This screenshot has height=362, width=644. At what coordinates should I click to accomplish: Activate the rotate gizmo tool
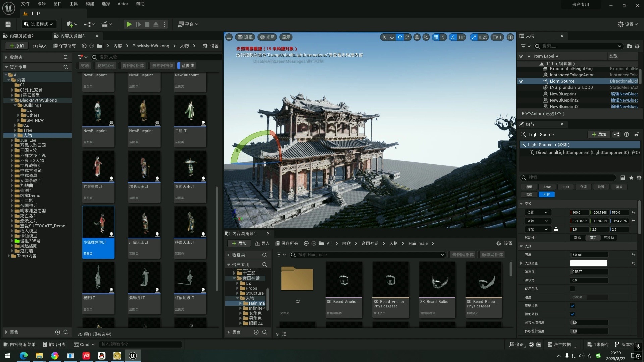click(x=400, y=37)
